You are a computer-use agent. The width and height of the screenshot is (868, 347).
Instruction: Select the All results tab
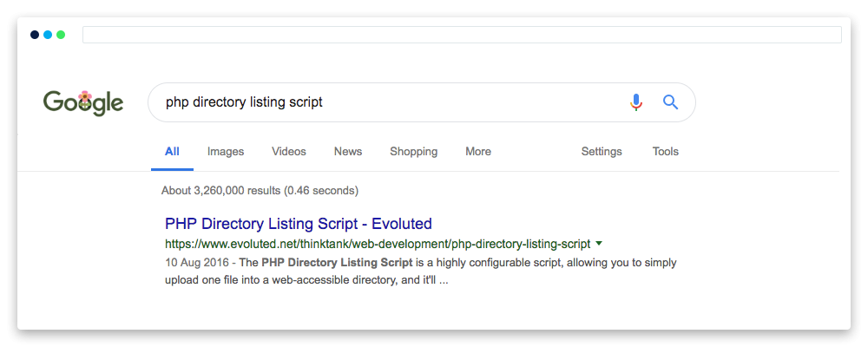[x=172, y=152]
